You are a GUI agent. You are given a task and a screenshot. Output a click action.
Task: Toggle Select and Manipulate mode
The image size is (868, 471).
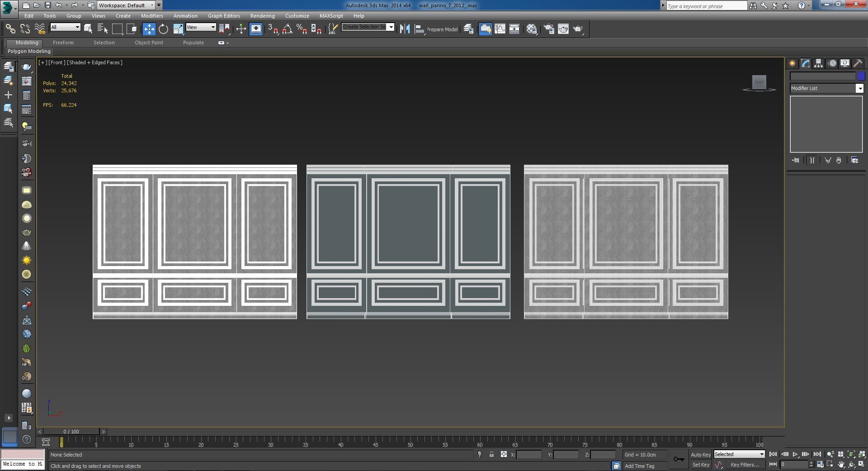[x=241, y=29]
